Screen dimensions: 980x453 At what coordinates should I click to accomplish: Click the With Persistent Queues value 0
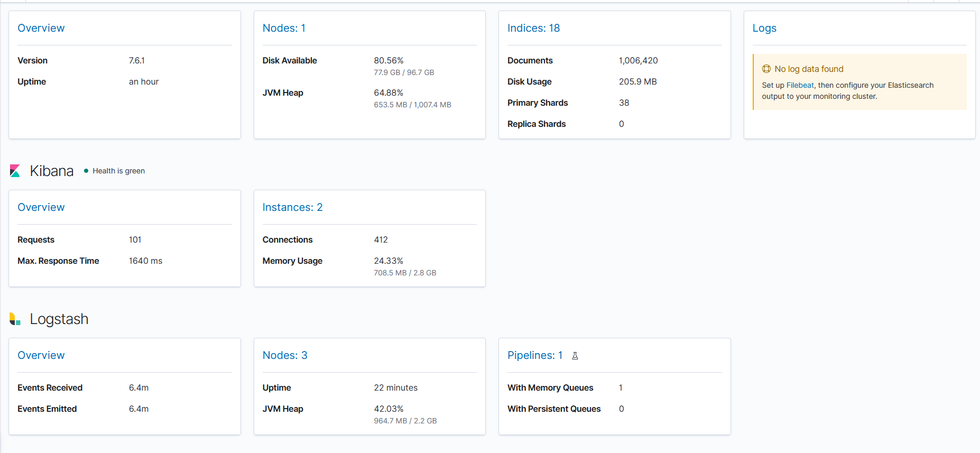[622, 409]
